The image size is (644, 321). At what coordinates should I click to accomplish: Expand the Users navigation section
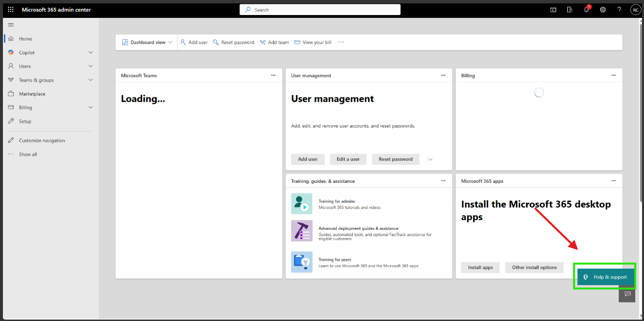coord(91,66)
